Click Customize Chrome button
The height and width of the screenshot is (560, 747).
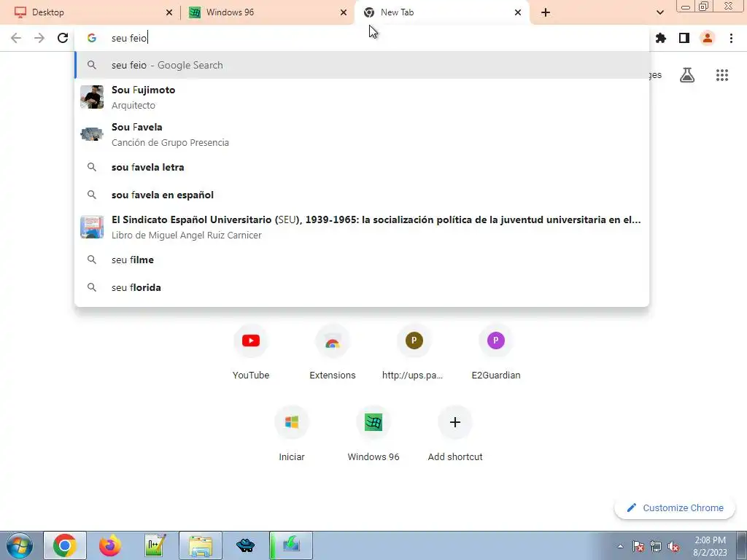coord(676,507)
